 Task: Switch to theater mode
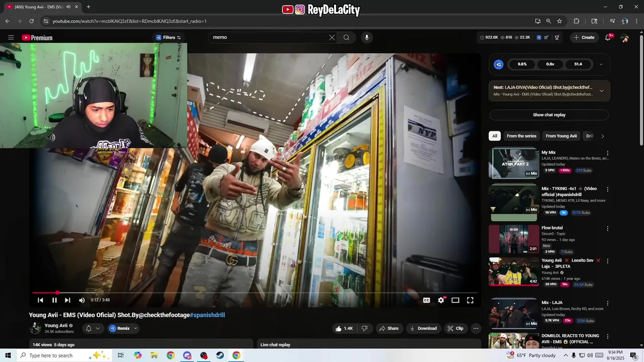pos(455,300)
